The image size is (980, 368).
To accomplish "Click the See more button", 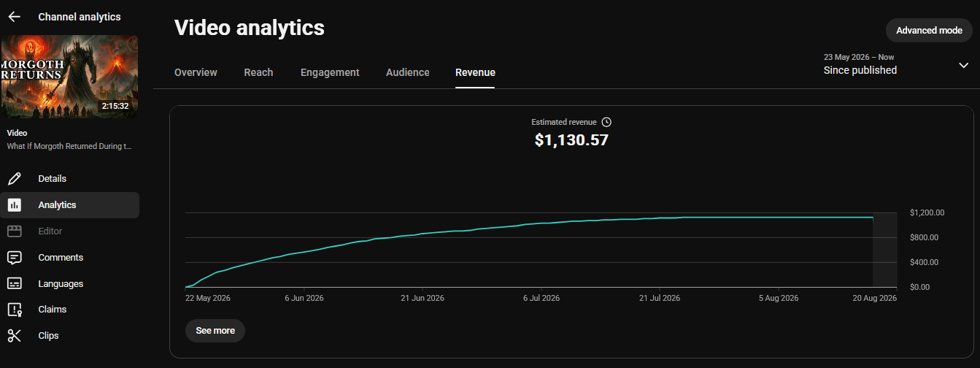I will click(x=215, y=331).
